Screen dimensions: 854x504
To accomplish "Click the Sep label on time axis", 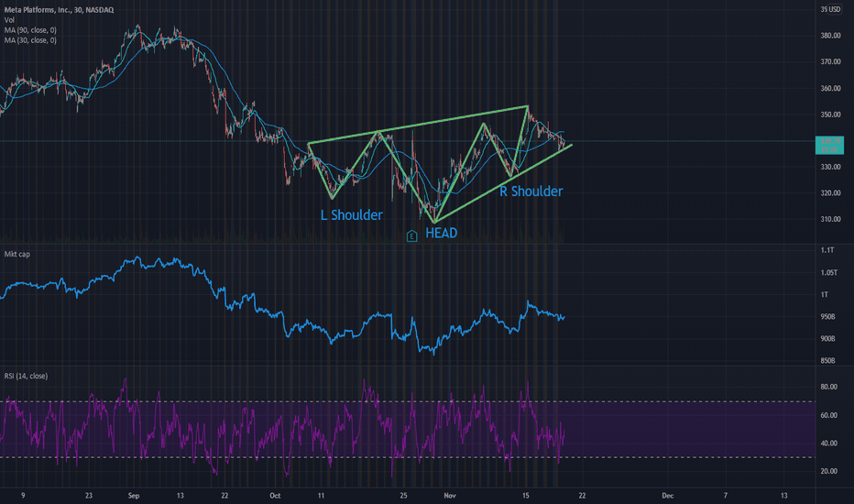I will click(134, 495).
